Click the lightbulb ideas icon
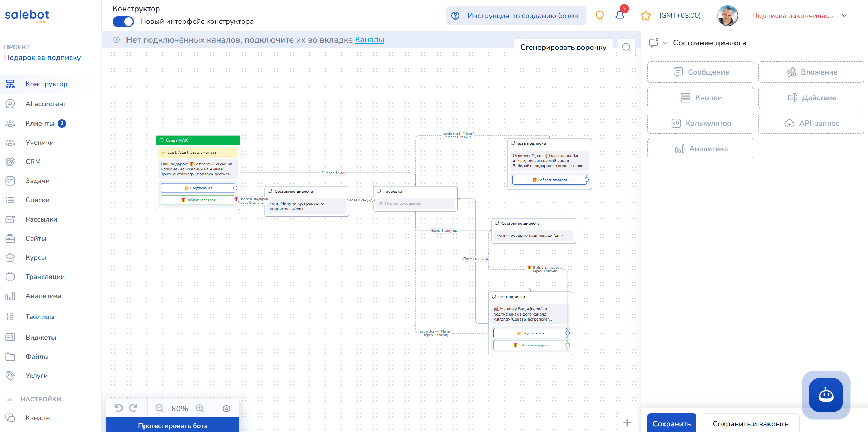868x432 pixels. [600, 16]
